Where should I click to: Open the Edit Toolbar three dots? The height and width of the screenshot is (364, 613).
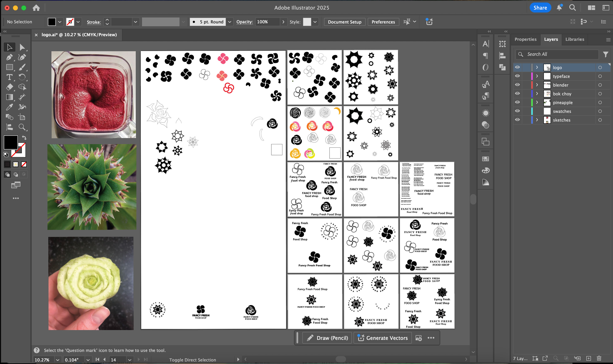point(16,198)
